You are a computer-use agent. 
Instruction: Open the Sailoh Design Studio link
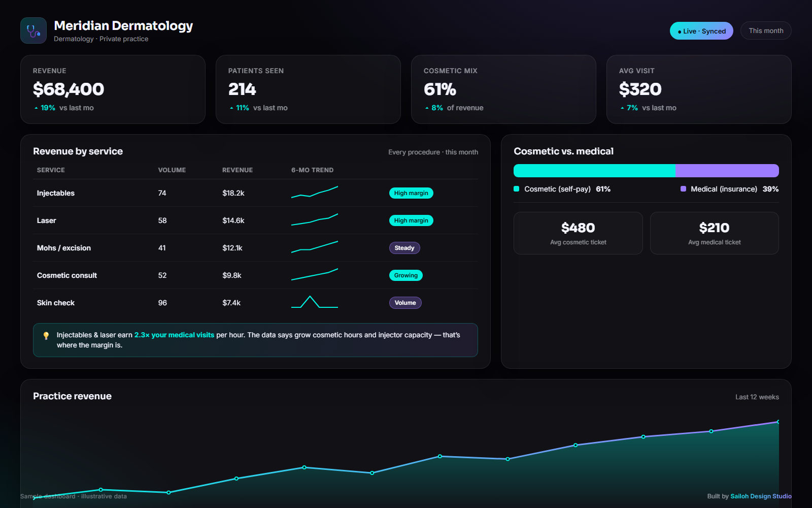coord(761,496)
